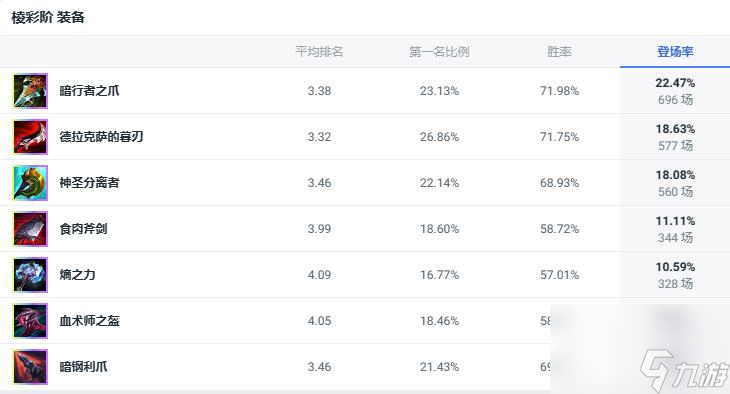This screenshot has width=730, height=394.
Task: Click the 神圣分离者 name text
Action: (89, 183)
